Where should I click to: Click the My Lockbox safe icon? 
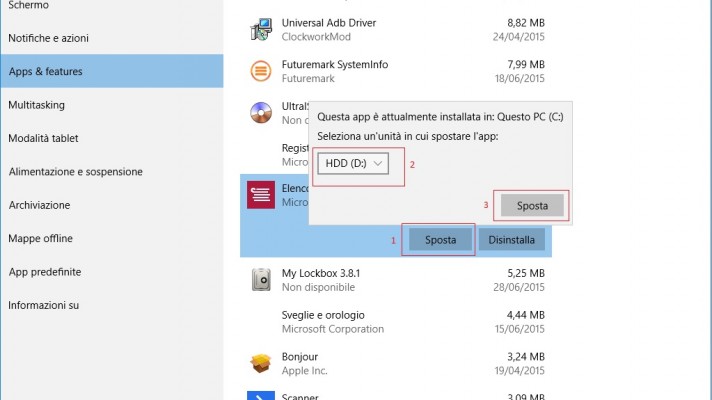point(261,280)
